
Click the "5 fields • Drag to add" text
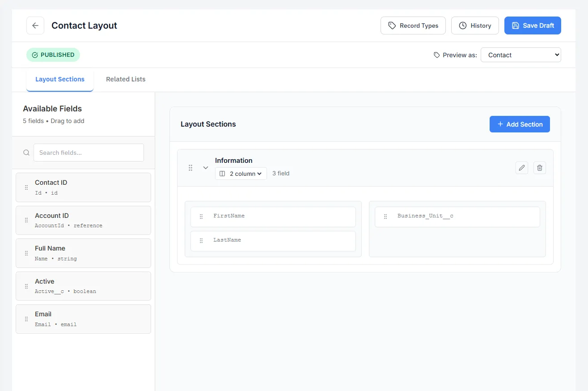pos(54,121)
